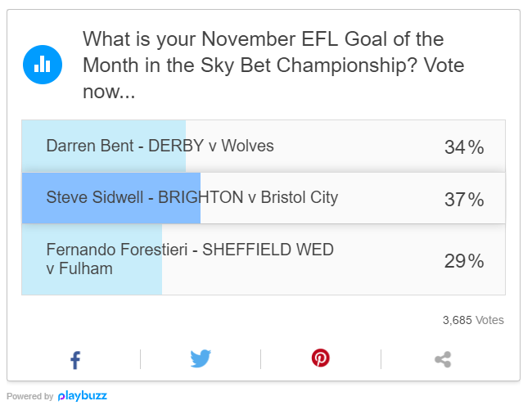Click the light blue Darren Bent progress bar
Screen dimensions: 532x410
coord(104,146)
